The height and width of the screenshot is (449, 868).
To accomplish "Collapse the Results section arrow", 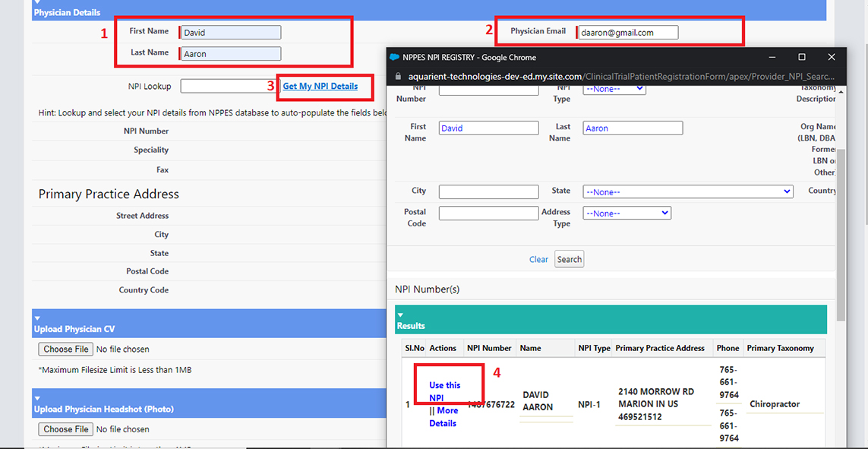I will pos(400,315).
